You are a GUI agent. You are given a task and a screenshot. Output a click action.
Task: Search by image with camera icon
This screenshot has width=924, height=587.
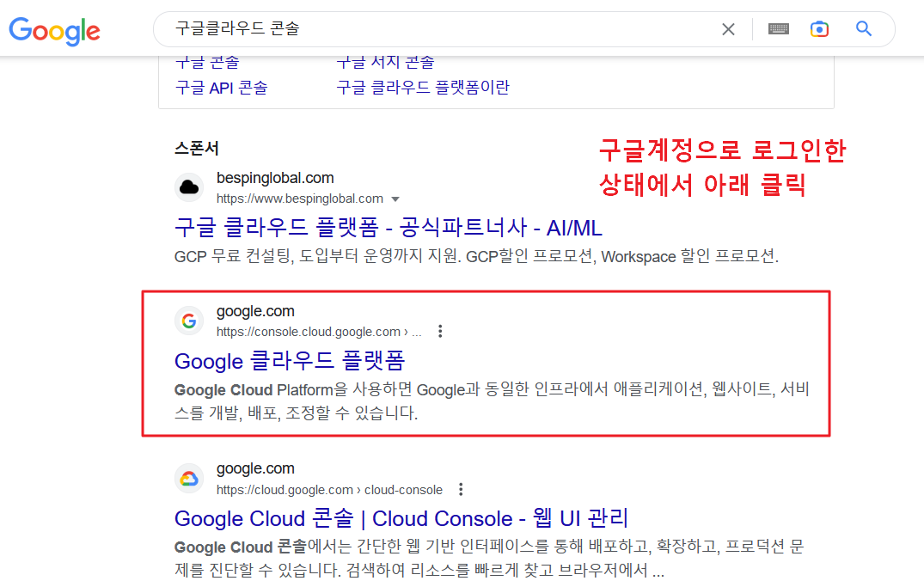pos(819,29)
